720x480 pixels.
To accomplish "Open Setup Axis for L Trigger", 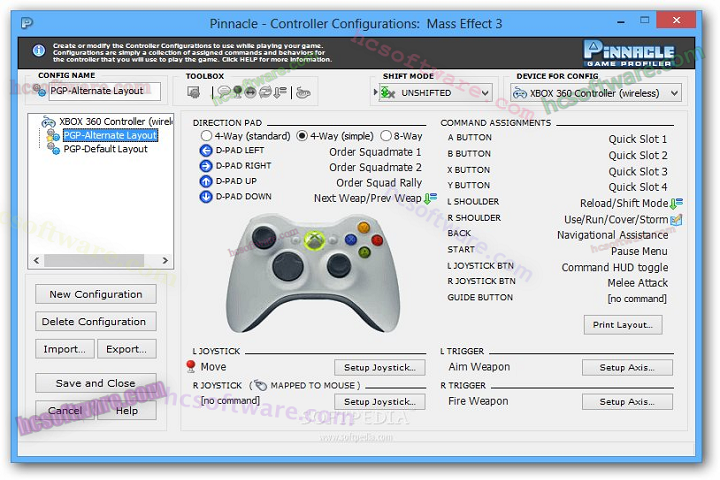I will [x=627, y=367].
